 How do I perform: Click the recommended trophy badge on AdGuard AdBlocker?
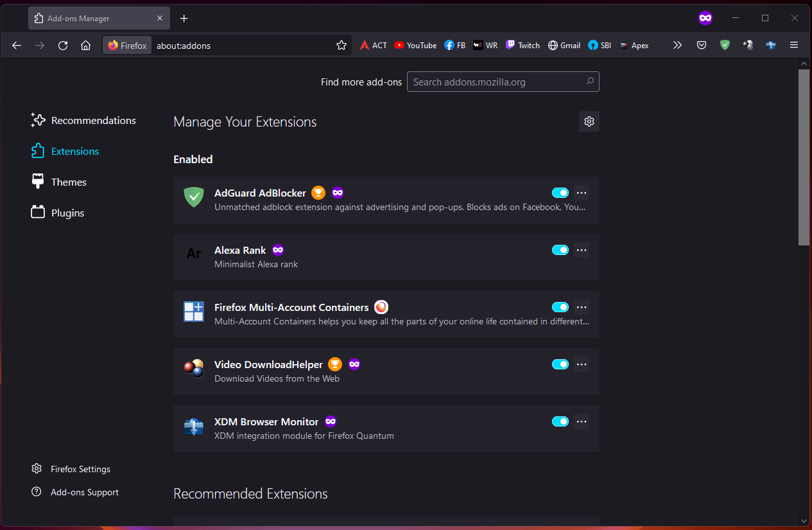318,193
